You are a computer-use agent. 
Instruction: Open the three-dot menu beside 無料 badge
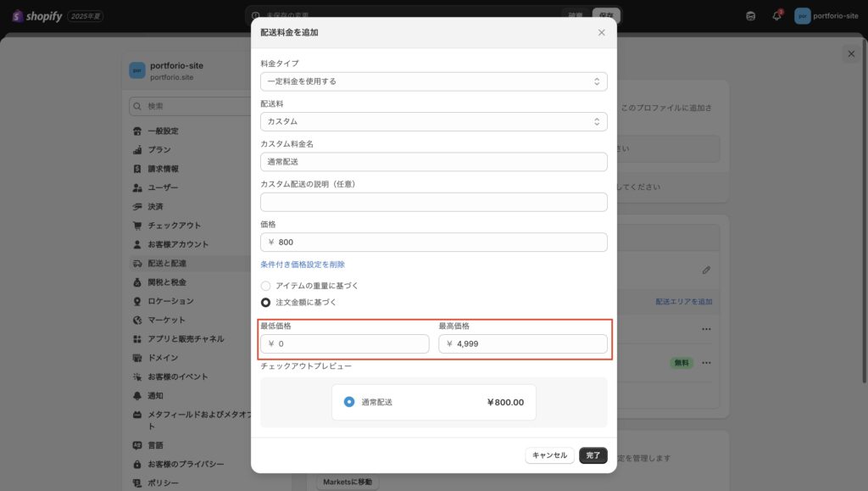(x=706, y=363)
